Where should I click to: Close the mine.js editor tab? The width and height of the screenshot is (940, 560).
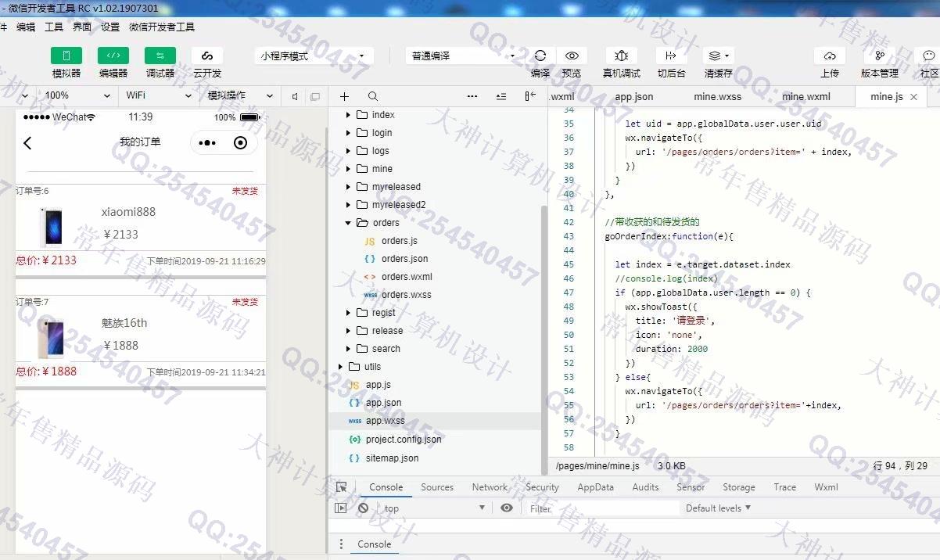(914, 97)
